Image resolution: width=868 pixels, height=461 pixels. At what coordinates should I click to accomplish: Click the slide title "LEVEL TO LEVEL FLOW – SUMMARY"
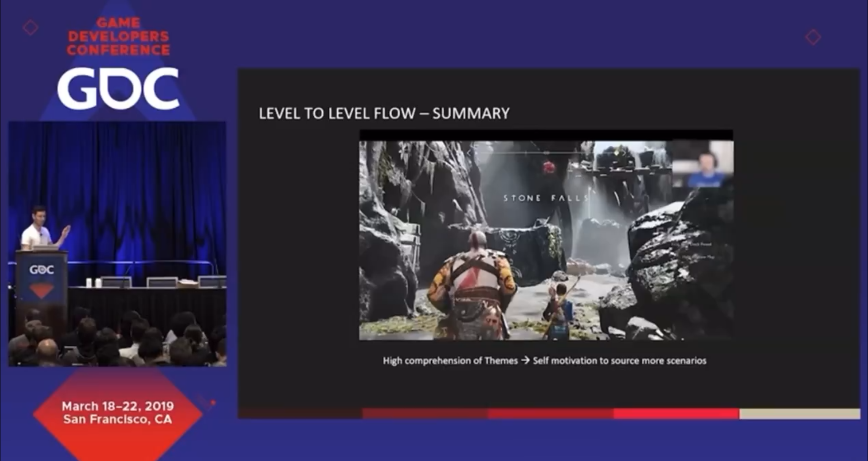click(x=384, y=113)
